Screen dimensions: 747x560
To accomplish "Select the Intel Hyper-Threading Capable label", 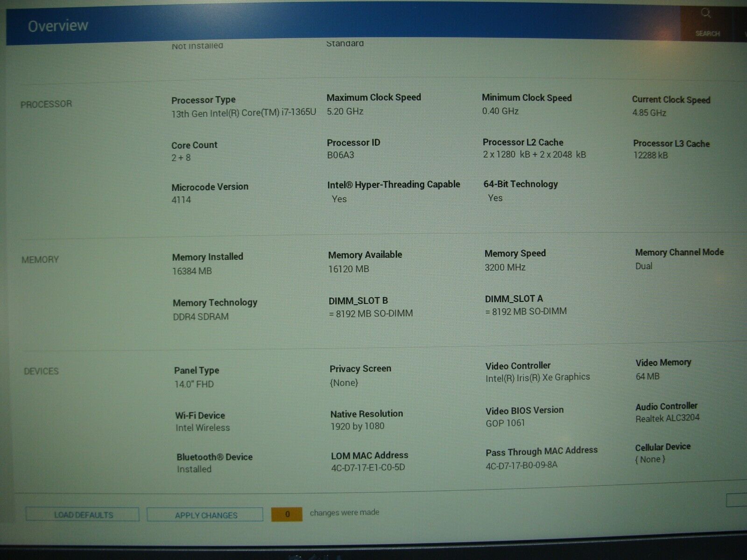I will [394, 185].
